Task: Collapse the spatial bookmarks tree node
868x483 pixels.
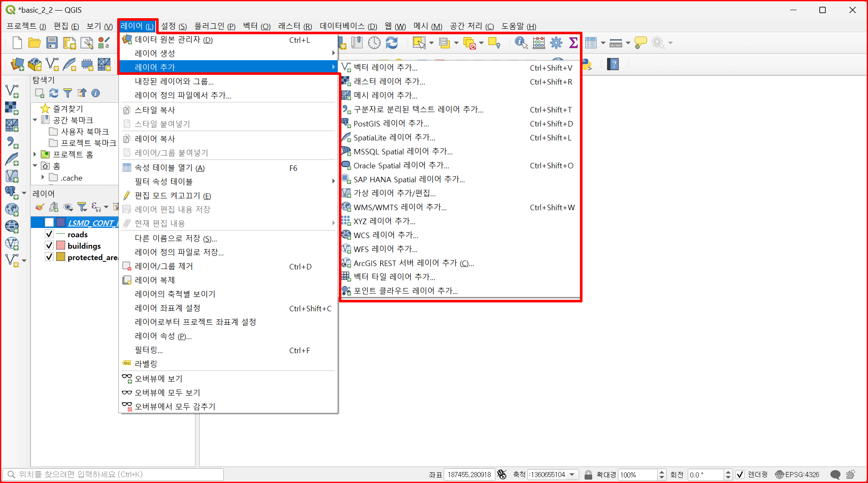Action: tap(35, 120)
